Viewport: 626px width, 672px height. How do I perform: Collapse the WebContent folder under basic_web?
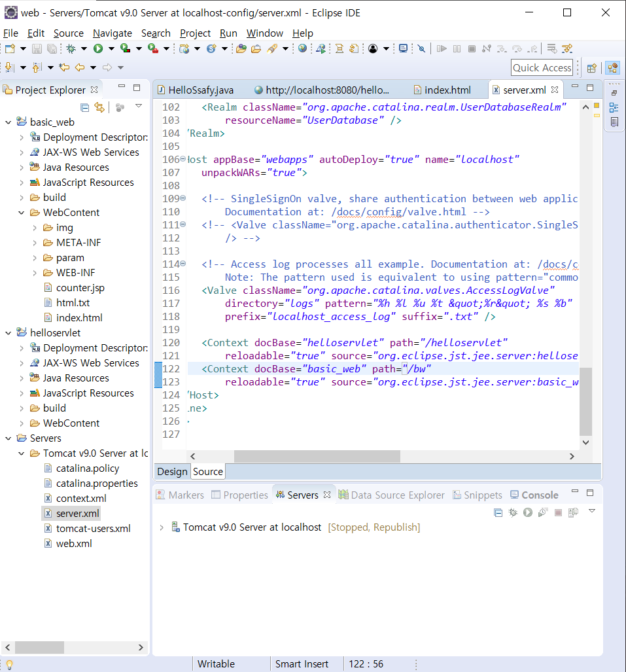click(x=21, y=213)
